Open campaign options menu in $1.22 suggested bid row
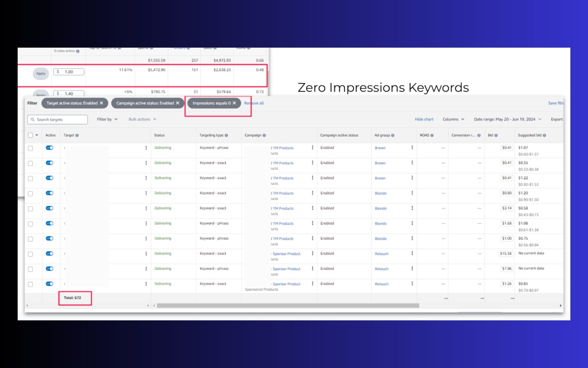The width and height of the screenshot is (588, 368). pyautogui.click(x=313, y=178)
